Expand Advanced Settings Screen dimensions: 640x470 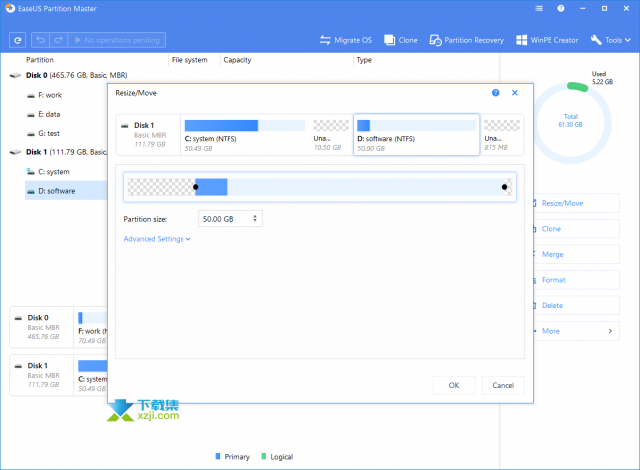[x=157, y=239]
